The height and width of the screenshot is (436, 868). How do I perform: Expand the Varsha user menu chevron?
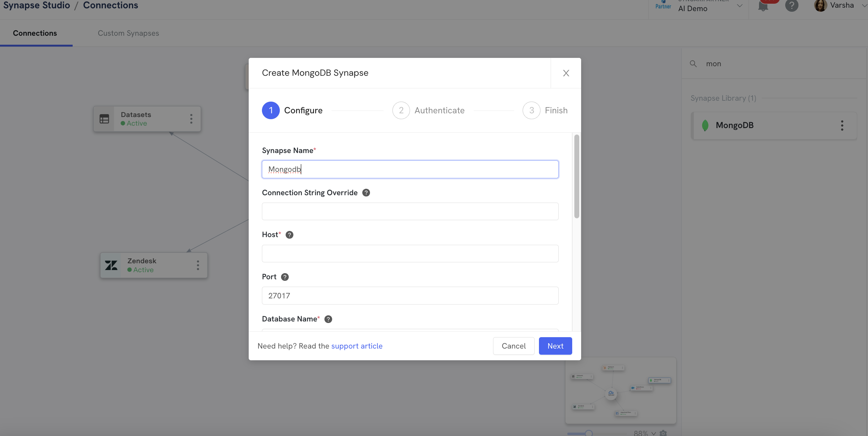pos(864,6)
